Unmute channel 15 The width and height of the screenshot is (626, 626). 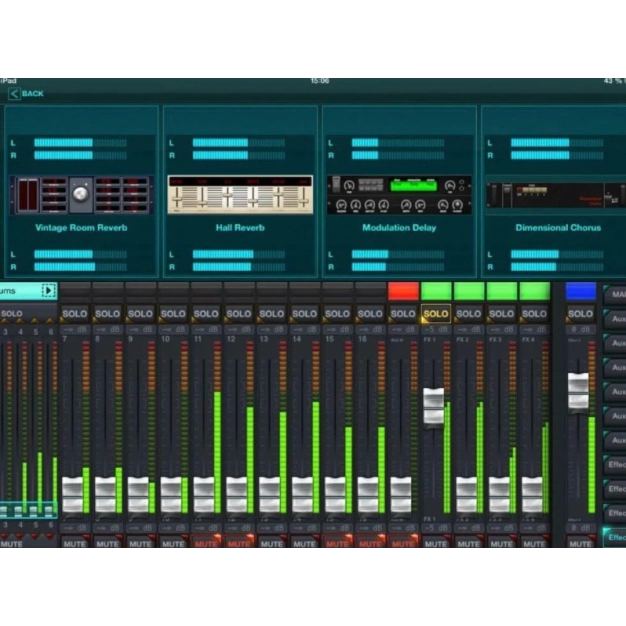[337, 543]
